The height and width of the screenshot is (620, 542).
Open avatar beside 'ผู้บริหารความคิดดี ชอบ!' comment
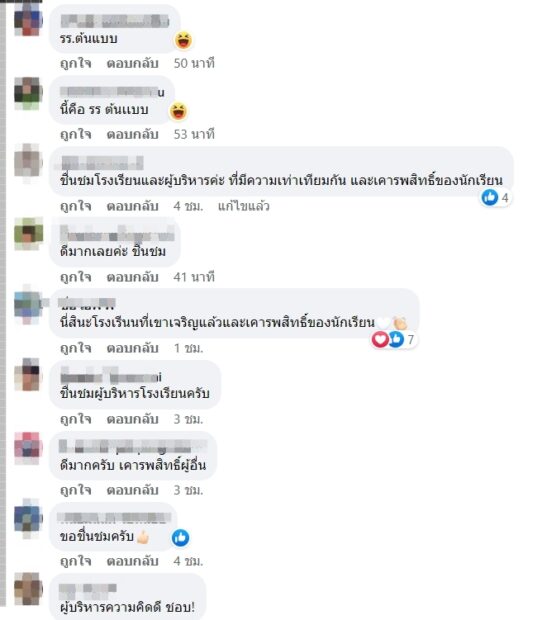(x=28, y=588)
